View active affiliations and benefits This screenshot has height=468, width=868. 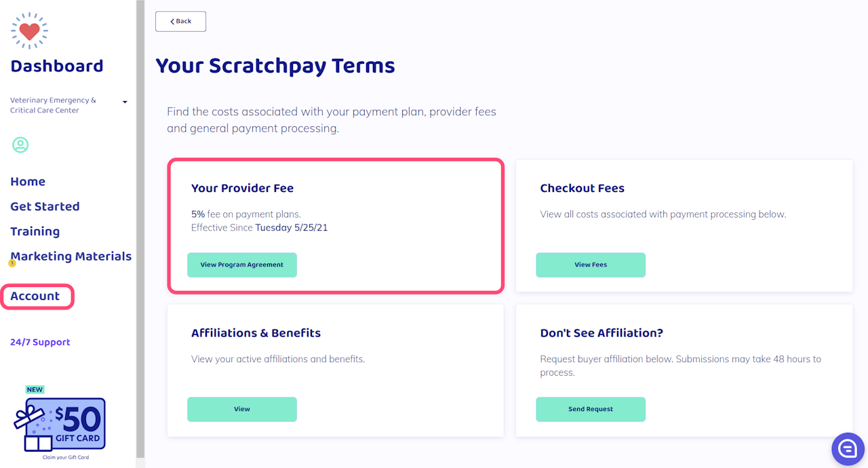(x=242, y=409)
